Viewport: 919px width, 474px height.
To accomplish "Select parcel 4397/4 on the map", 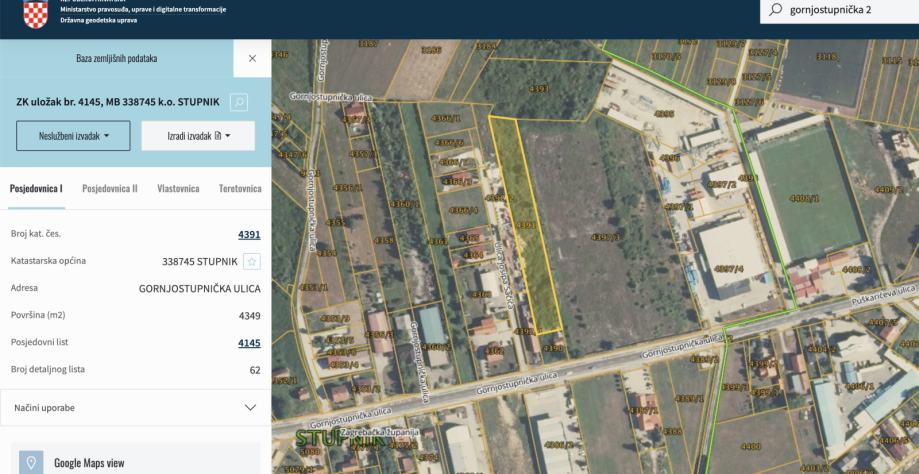I will click(729, 268).
